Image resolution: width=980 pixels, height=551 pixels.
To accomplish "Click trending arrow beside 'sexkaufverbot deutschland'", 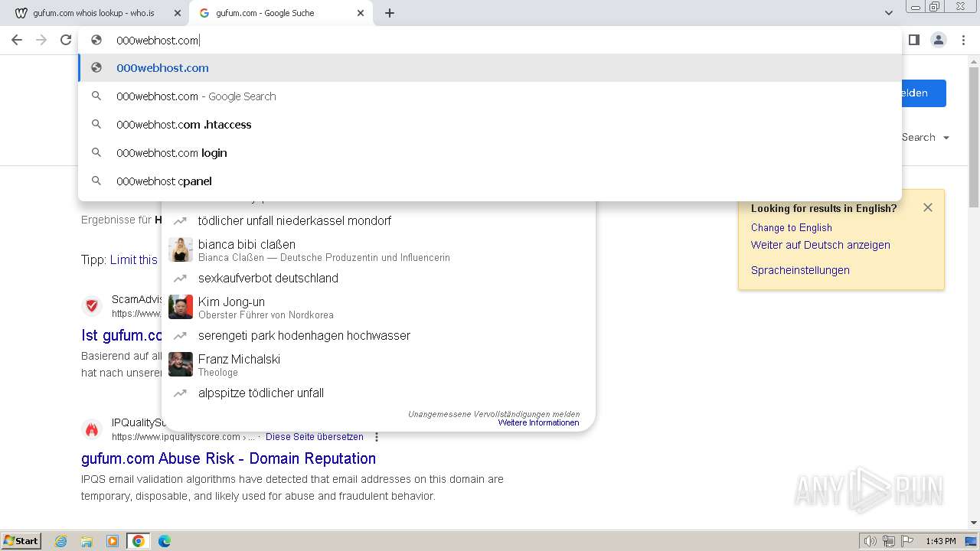I will [180, 279].
